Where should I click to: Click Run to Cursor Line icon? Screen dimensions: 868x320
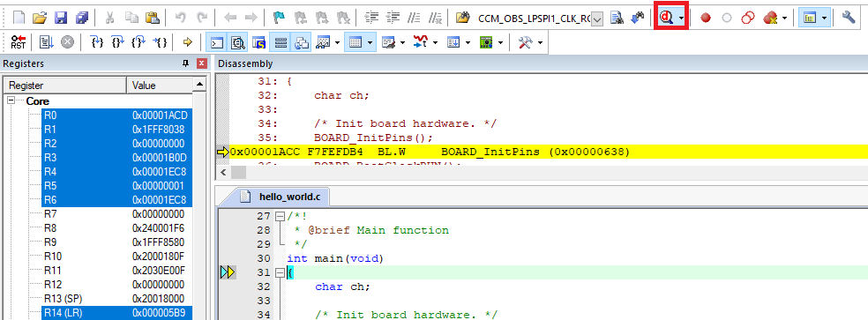tap(160, 42)
